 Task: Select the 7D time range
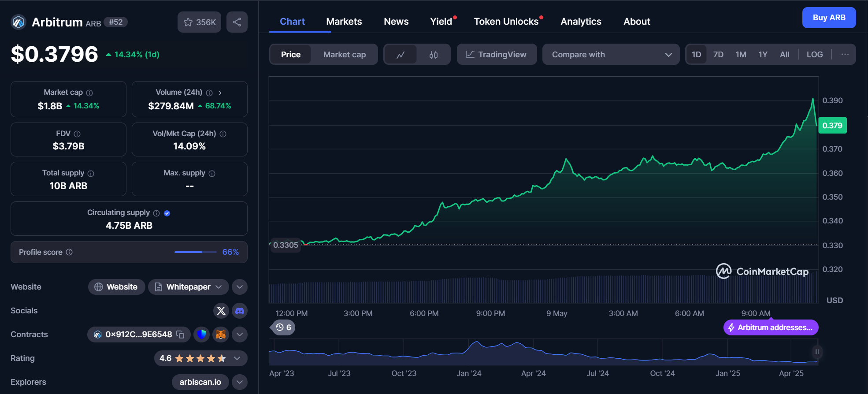718,55
